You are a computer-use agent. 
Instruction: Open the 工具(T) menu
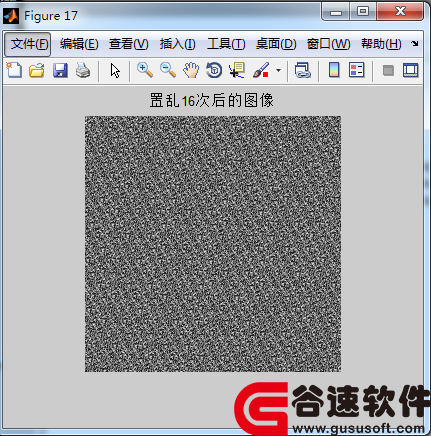click(226, 44)
